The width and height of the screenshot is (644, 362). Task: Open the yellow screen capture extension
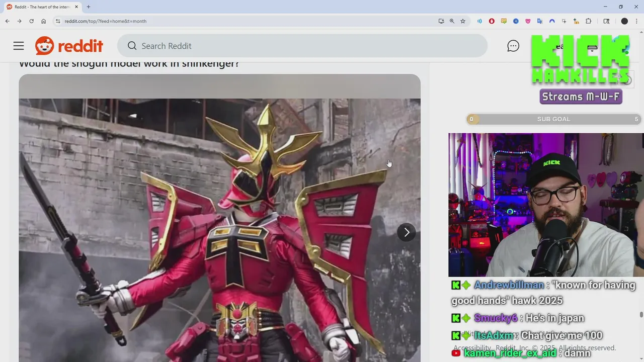tap(504, 21)
